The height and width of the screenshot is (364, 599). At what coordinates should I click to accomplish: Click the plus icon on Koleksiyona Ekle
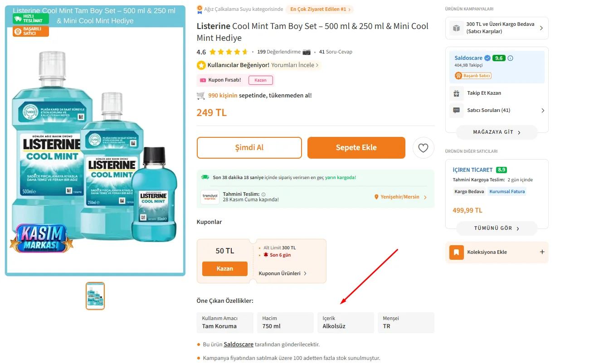click(x=542, y=252)
